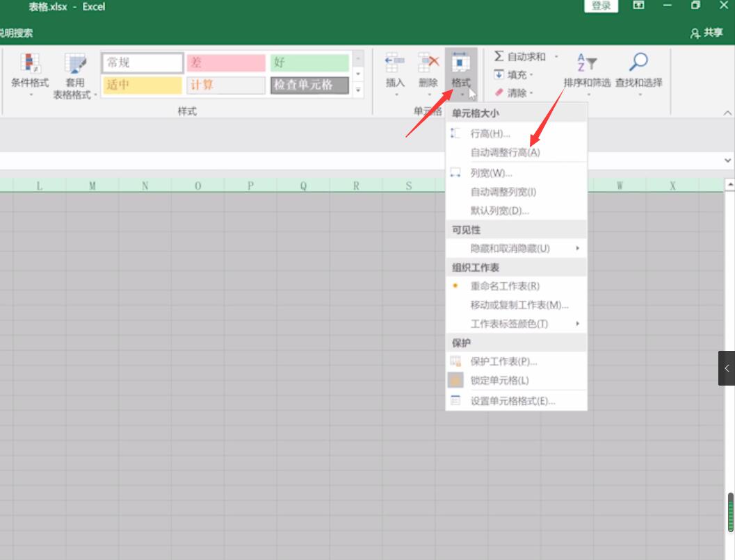Choose Move or Copy Sheet (移动或复制工作表(M)...)

click(x=516, y=305)
